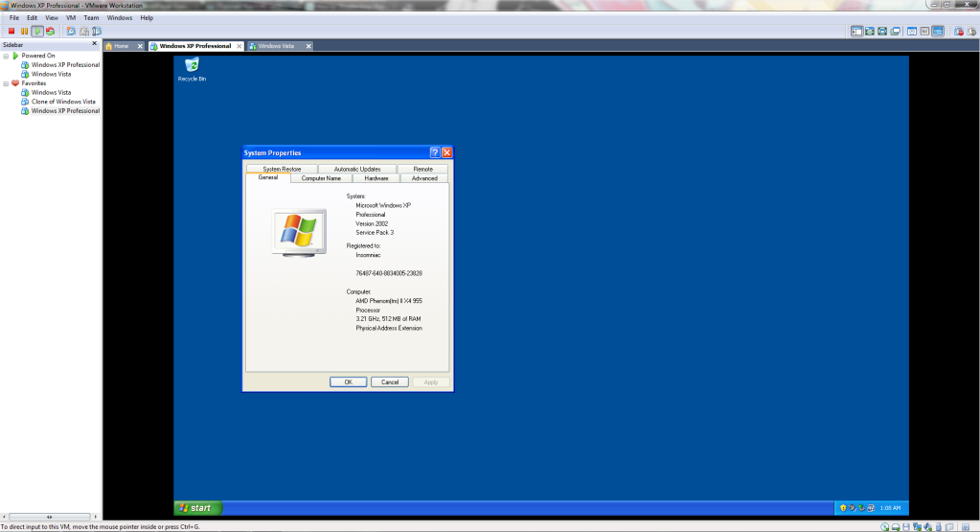The width and height of the screenshot is (980, 532).
Task: Open the Computer Name tab
Action: point(321,178)
